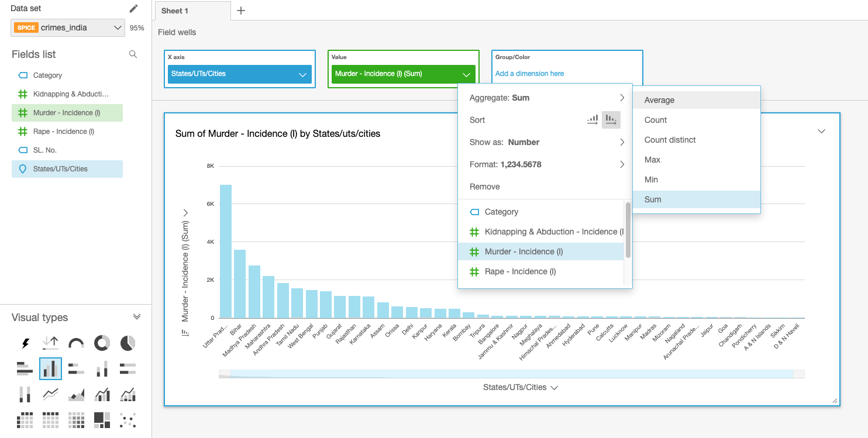Sort ascending using the Sort icon

[593, 120]
